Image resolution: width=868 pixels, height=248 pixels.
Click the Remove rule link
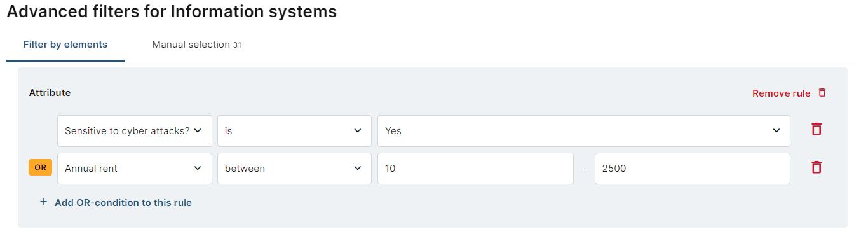tap(782, 93)
